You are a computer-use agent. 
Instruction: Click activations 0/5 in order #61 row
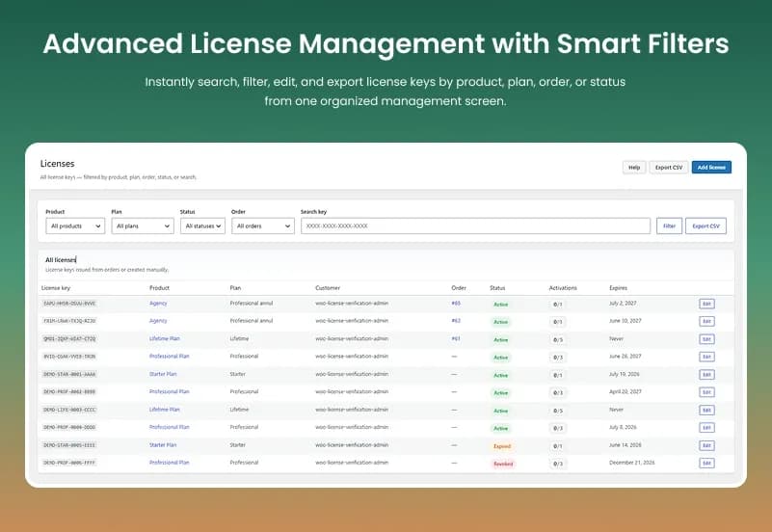(558, 339)
